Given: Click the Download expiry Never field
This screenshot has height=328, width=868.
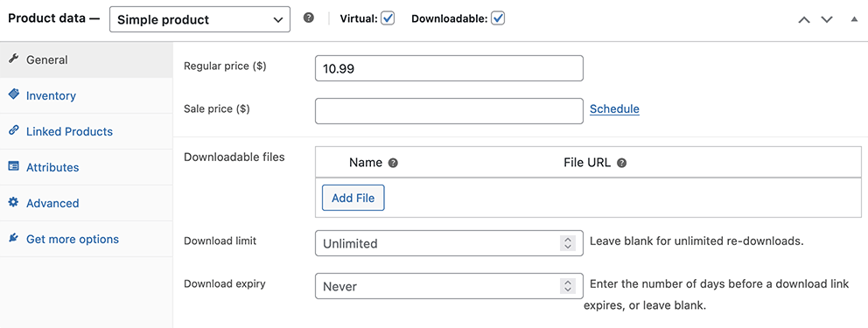Looking at the screenshot, I should tap(449, 286).
